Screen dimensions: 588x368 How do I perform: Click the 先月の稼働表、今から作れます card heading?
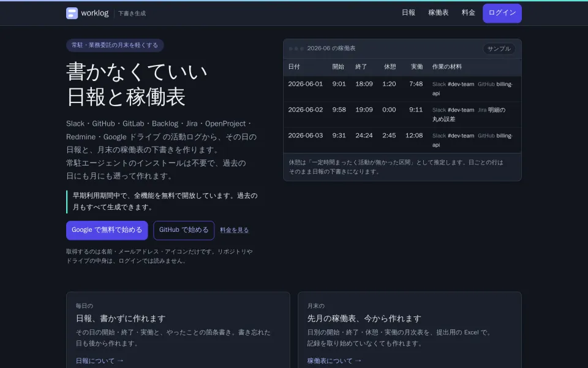click(364, 319)
